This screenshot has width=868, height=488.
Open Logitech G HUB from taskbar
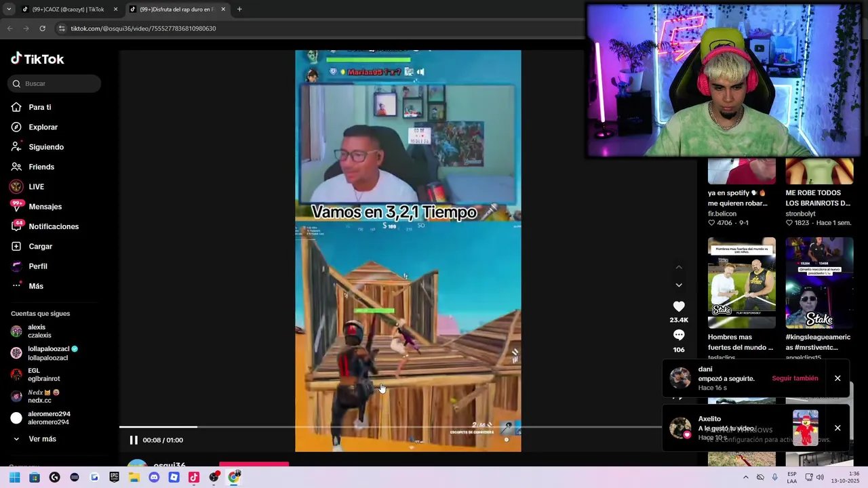click(54, 477)
